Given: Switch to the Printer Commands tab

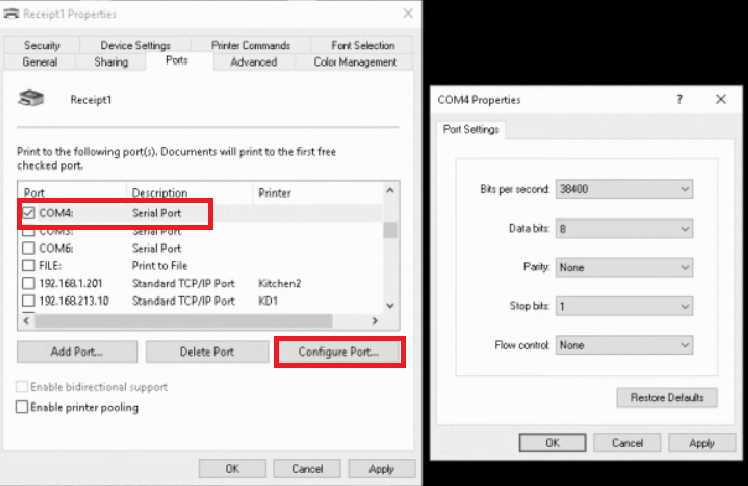Looking at the screenshot, I should coord(250,45).
